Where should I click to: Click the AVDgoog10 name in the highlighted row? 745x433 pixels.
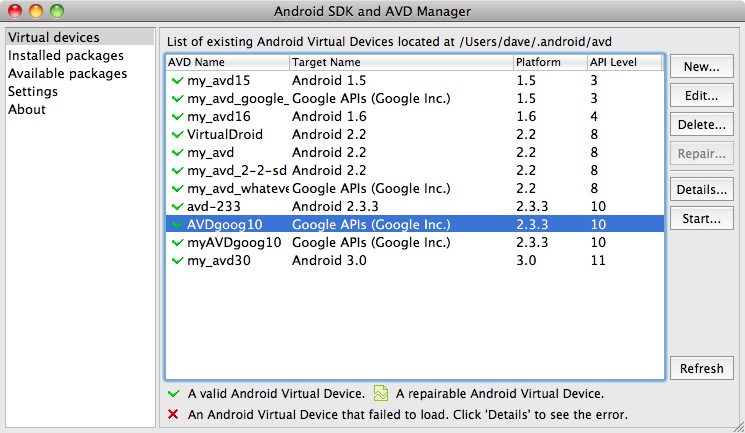[224, 225]
